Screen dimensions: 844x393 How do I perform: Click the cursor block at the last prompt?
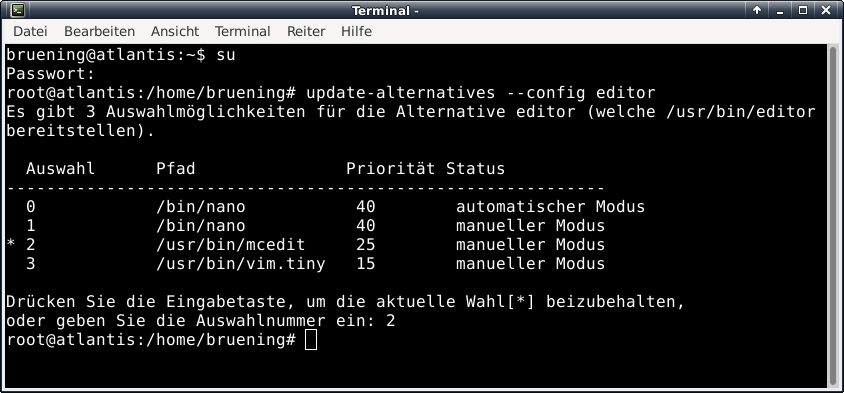pos(311,340)
